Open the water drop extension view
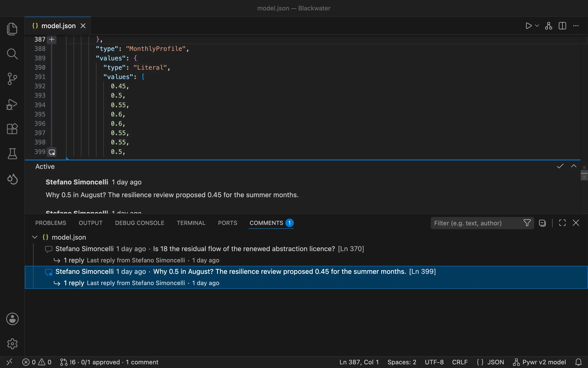Viewport: 588px width, 368px height. coord(12,179)
